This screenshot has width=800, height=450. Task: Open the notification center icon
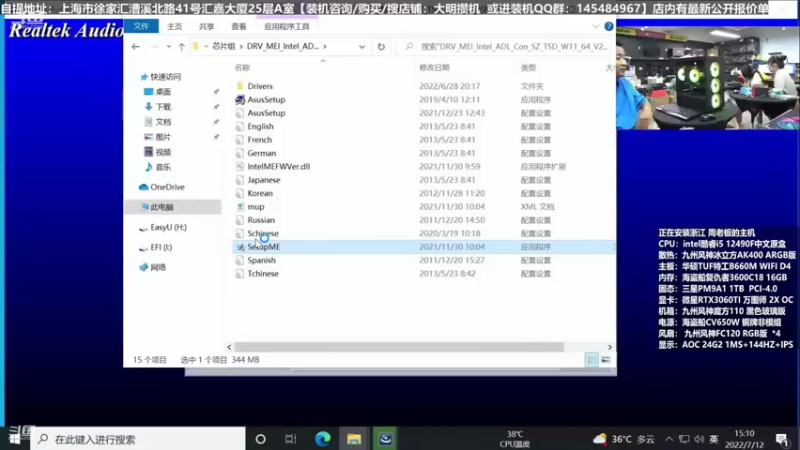[x=782, y=439]
